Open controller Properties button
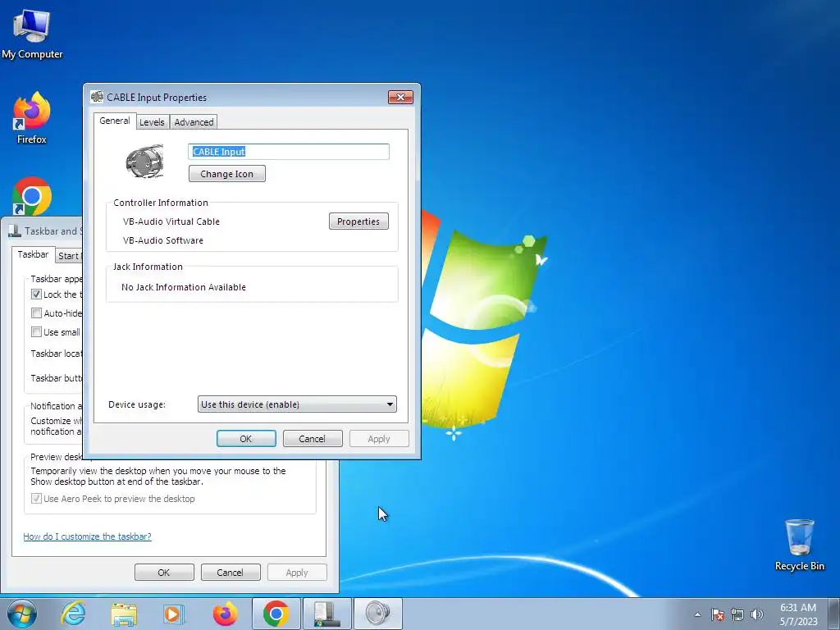The height and width of the screenshot is (630, 840). (x=358, y=221)
